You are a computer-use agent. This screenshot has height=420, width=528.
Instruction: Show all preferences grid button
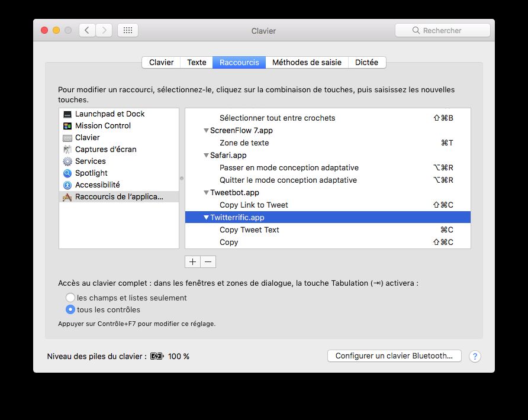tap(128, 30)
